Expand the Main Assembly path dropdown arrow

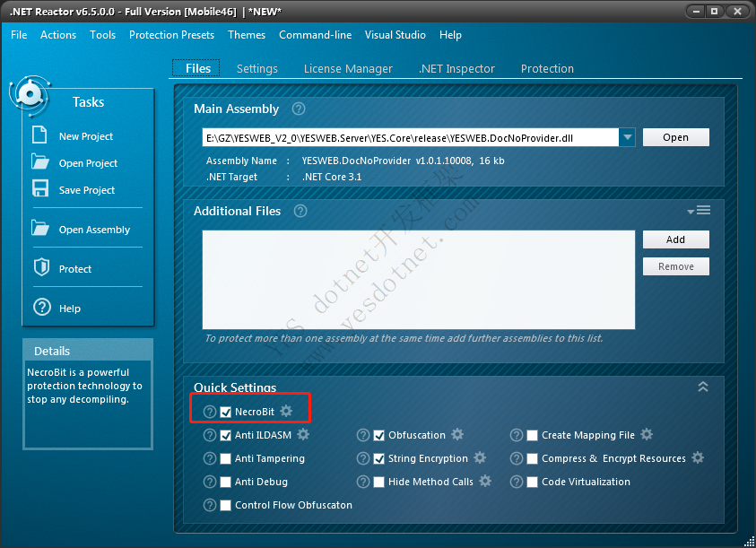[x=627, y=137]
